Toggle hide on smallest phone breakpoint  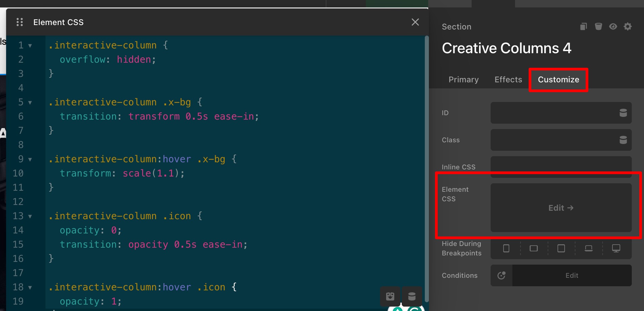pyautogui.click(x=506, y=248)
